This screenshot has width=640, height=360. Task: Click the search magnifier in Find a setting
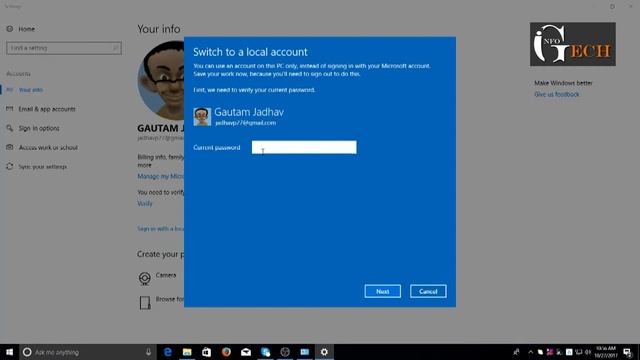pyautogui.click(x=115, y=48)
